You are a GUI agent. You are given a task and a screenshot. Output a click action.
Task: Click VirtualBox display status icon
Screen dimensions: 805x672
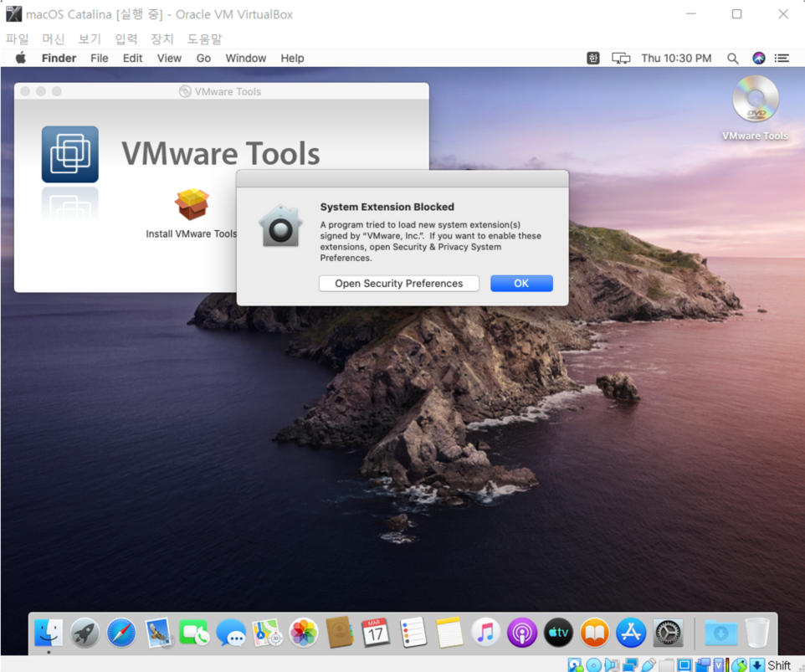(685, 664)
